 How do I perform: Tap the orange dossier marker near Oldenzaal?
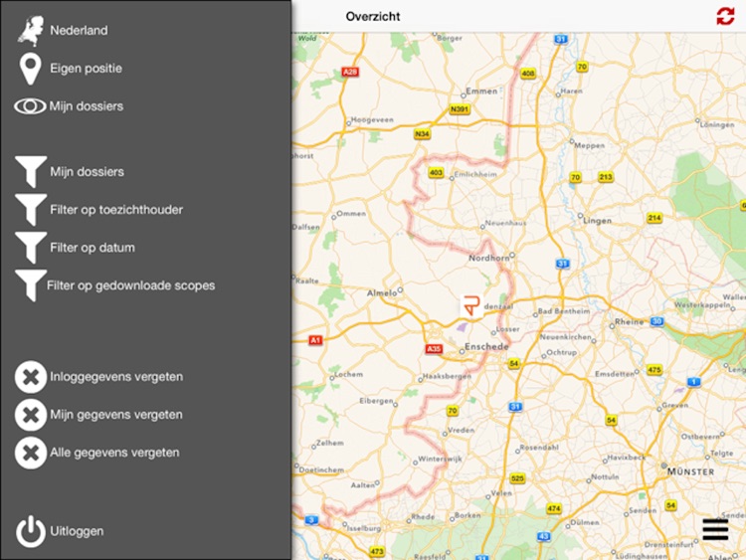click(x=471, y=306)
